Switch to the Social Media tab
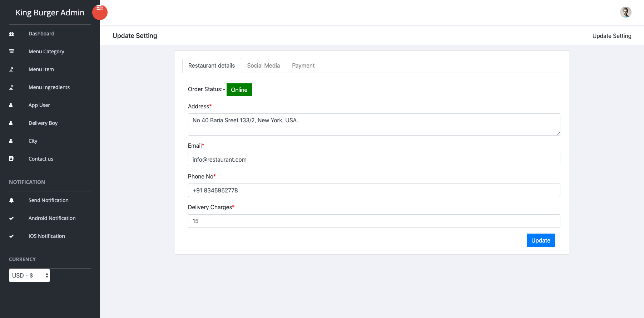The image size is (644, 318). [x=263, y=66]
